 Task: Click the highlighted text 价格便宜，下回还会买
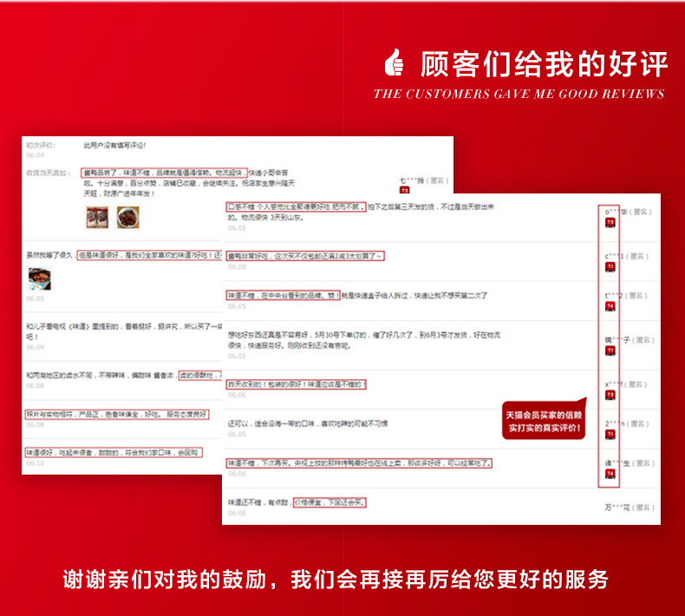[329, 502]
